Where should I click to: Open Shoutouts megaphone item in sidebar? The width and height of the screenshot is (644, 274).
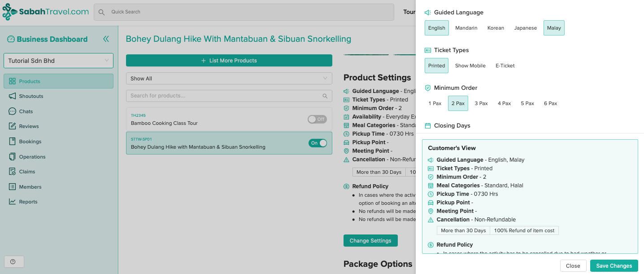31,96
